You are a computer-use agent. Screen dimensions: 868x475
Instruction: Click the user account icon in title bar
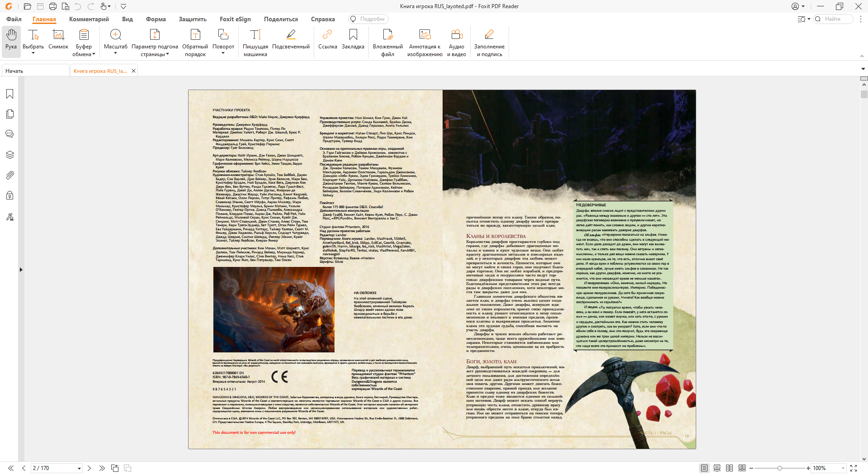(x=795, y=6)
